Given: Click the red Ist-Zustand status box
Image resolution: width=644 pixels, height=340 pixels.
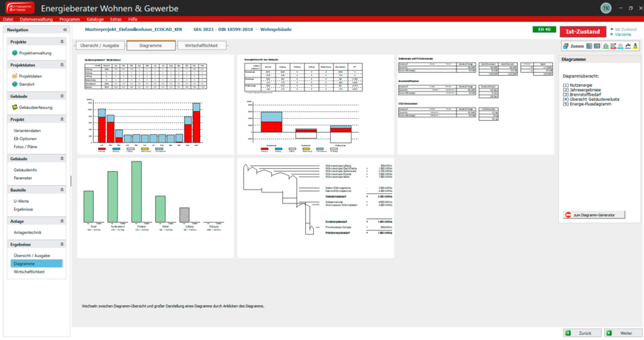Looking at the screenshot, I should click(x=583, y=31).
